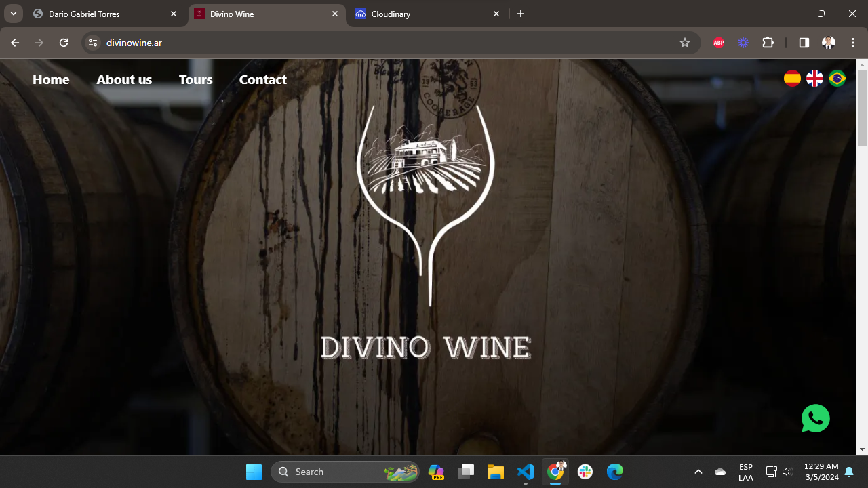Click the taskbar Search box
868x488 pixels.
345,472
